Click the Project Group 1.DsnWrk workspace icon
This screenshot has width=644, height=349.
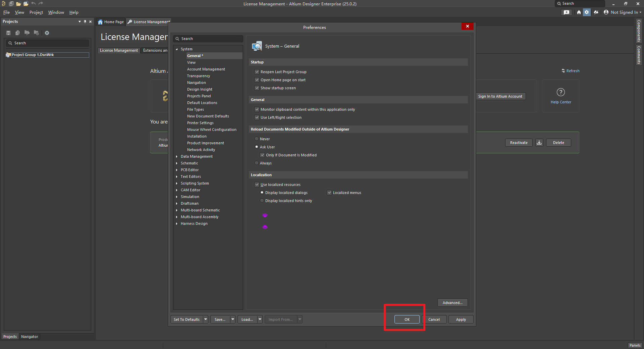[x=8, y=55]
